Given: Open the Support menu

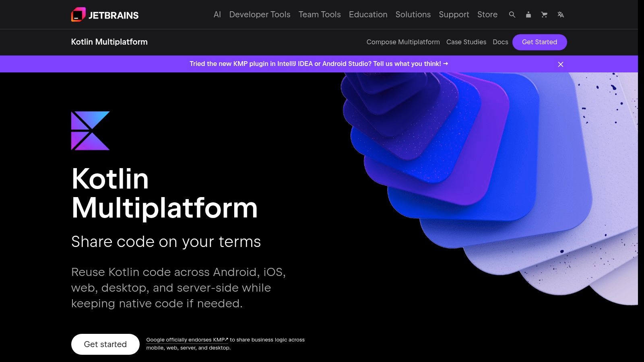Looking at the screenshot, I should tap(454, 14).
